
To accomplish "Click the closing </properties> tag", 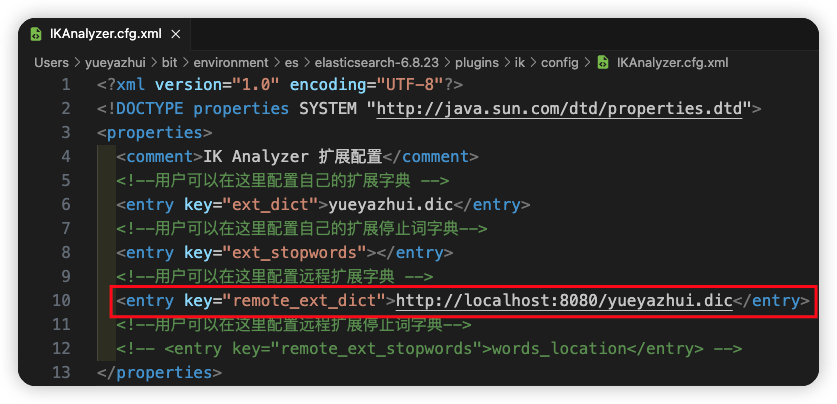I will tap(160, 372).
